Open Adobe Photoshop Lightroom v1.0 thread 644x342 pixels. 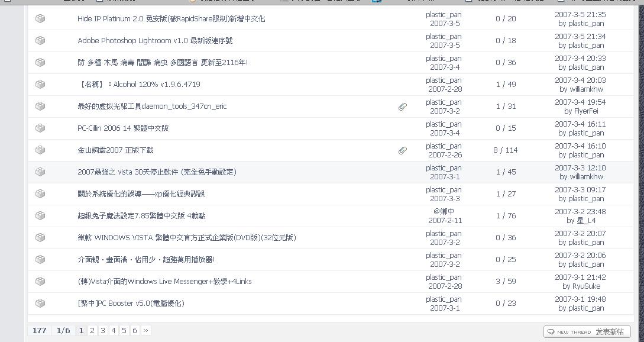[155, 40]
